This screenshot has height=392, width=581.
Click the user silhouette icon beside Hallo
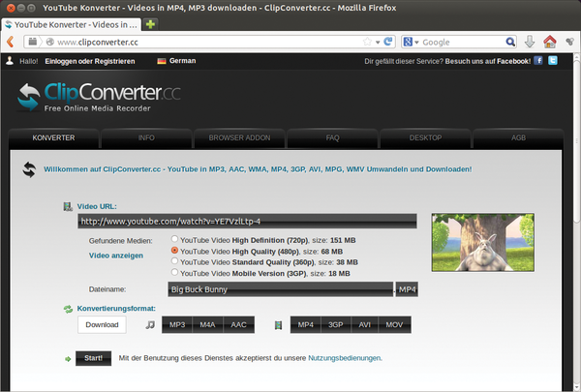(10, 61)
